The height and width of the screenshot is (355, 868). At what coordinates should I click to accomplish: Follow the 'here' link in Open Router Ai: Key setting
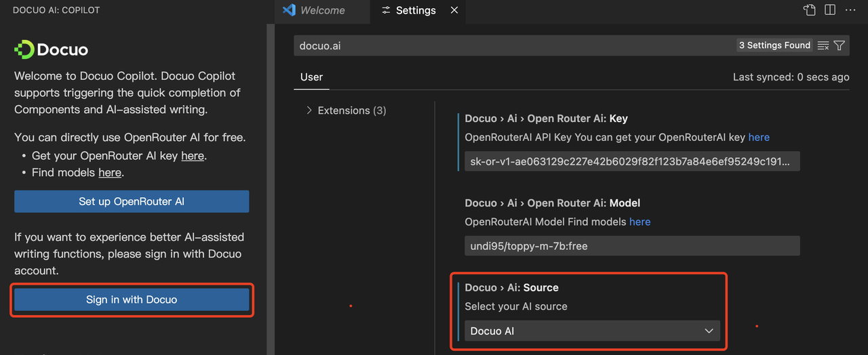coord(759,138)
